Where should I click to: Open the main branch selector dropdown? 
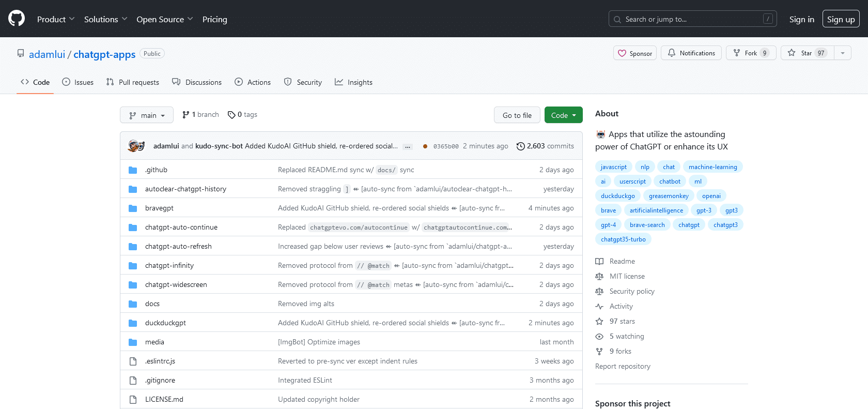tap(147, 115)
